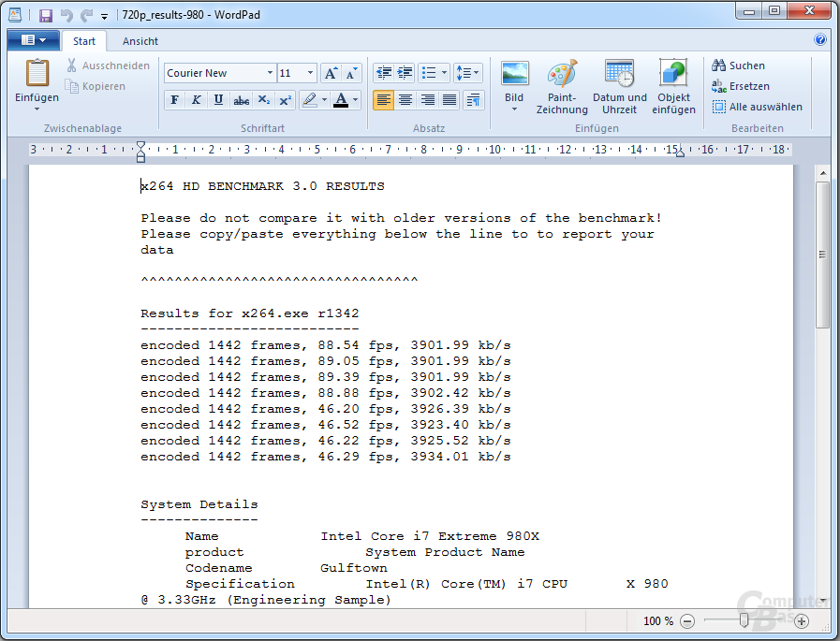This screenshot has height=641, width=840.
Task: Click the zoom in plus button
Action: click(x=802, y=621)
